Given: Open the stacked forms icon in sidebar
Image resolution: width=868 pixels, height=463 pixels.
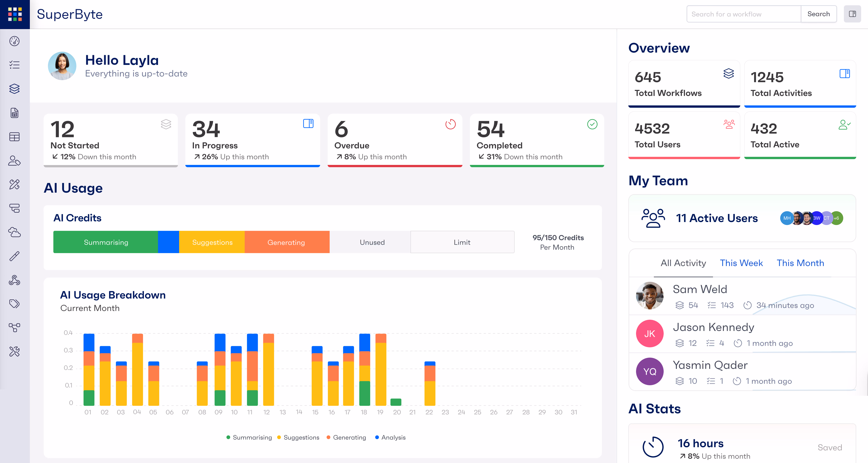Looking at the screenshot, I should coord(14,208).
